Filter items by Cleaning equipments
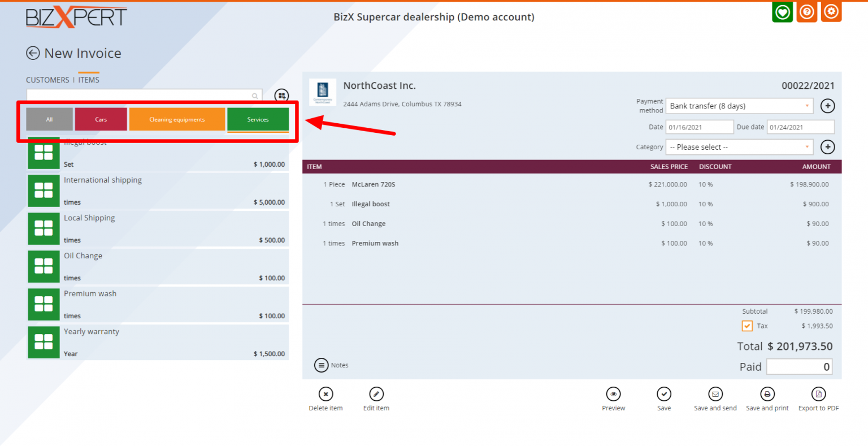 coord(177,119)
